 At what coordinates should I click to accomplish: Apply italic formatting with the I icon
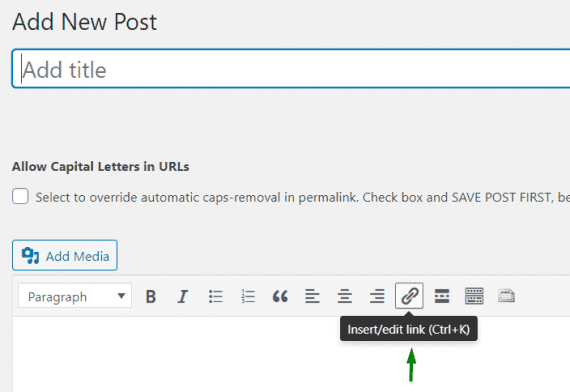(x=183, y=296)
